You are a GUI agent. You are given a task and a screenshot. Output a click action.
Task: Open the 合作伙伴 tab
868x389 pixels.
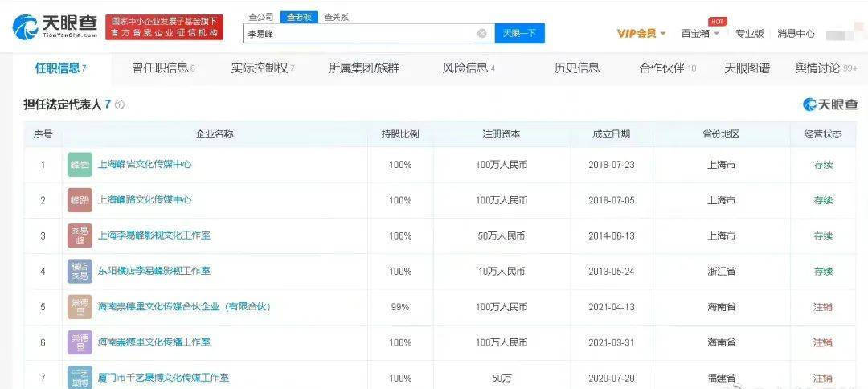[668, 68]
